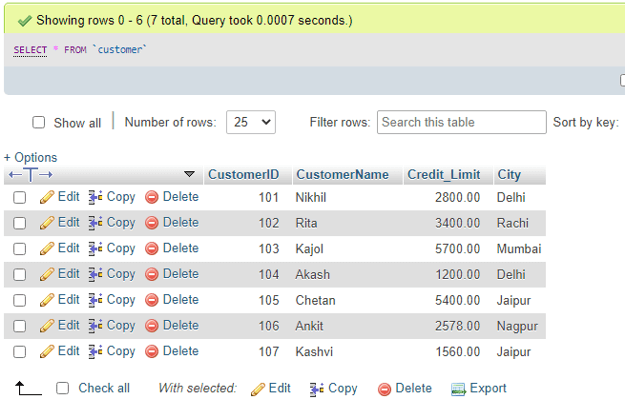The height and width of the screenshot is (398, 630).
Task: Click the red Delete icon for Kajol row
Action: [151, 249]
